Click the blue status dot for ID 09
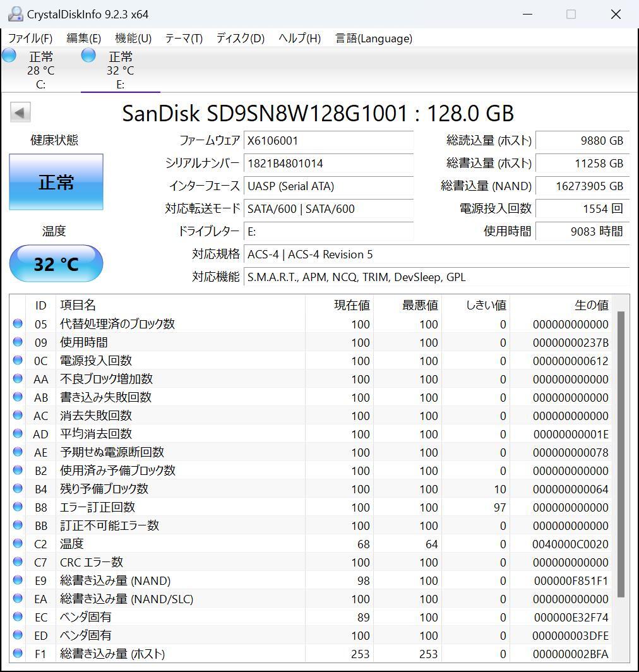The width and height of the screenshot is (639, 672). click(x=18, y=342)
